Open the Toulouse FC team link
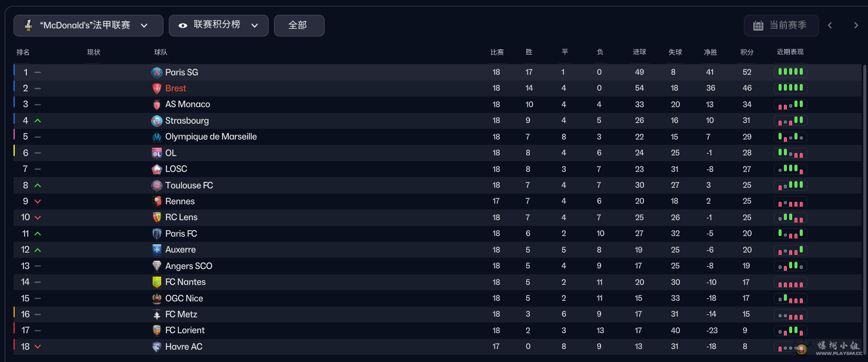Viewport: 868px width, 362px height. click(x=189, y=185)
